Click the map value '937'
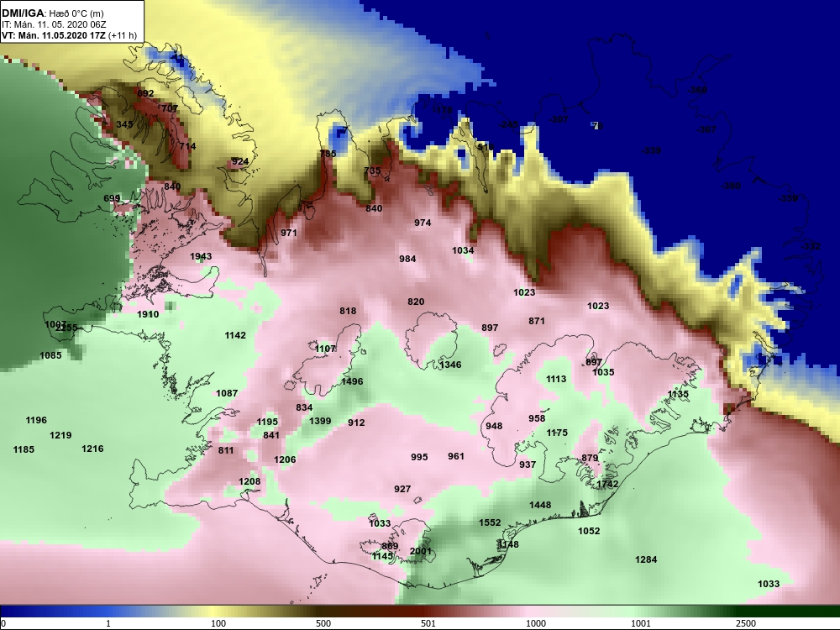 click(x=528, y=465)
